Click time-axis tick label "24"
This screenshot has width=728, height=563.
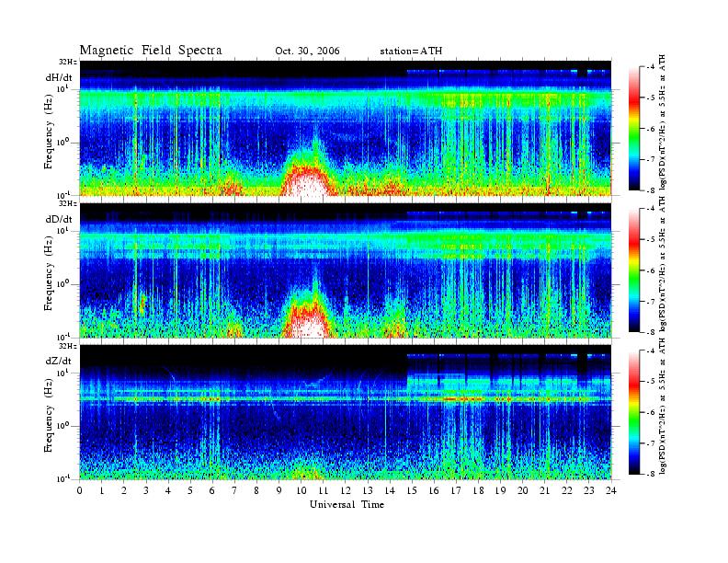point(611,490)
